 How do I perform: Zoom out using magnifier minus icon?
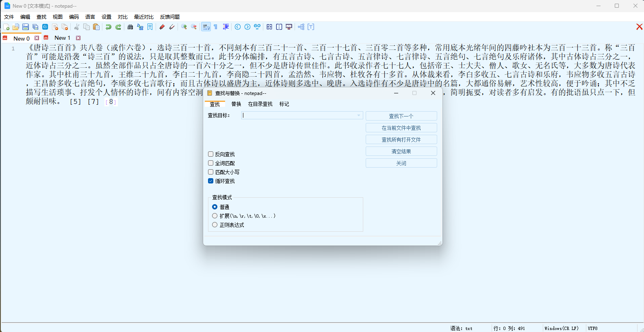coord(194,27)
